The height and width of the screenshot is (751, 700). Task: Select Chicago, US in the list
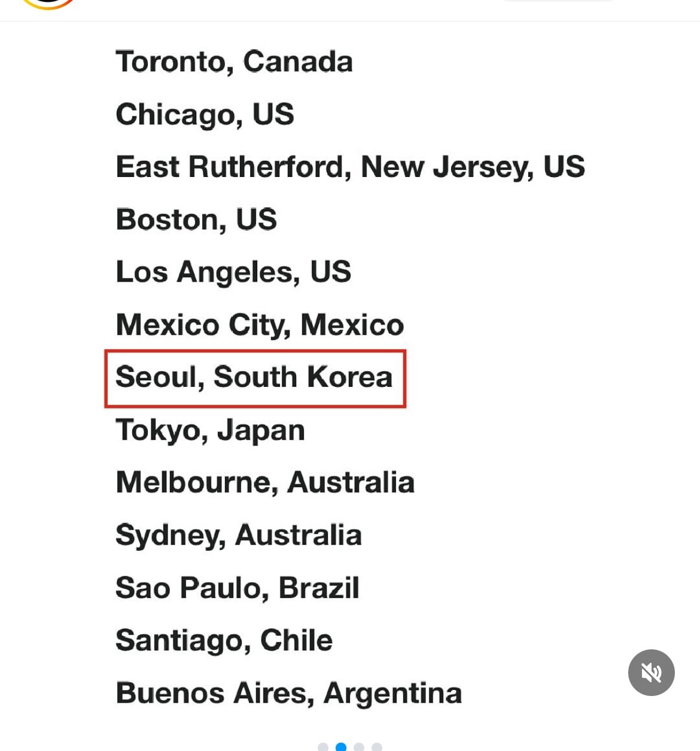tap(205, 114)
